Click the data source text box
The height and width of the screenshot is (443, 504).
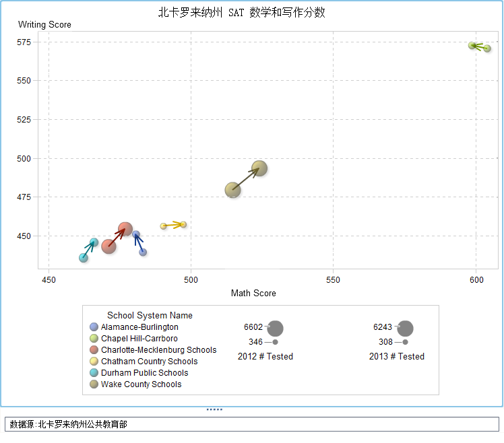pyautogui.click(x=251, y=424)
